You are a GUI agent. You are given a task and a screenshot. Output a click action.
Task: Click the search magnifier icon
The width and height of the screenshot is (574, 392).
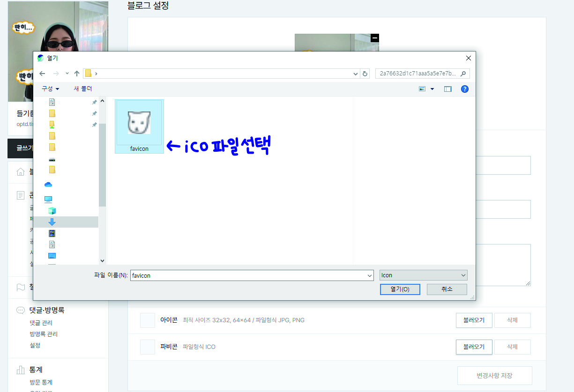click(x=463, y=74)
